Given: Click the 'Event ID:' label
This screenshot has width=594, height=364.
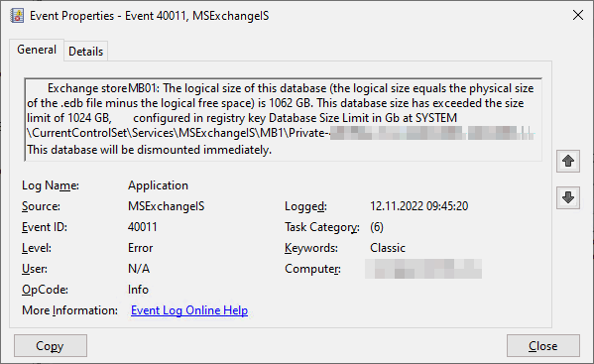Looking at the screenshot, I should click(x=45, y=227).
